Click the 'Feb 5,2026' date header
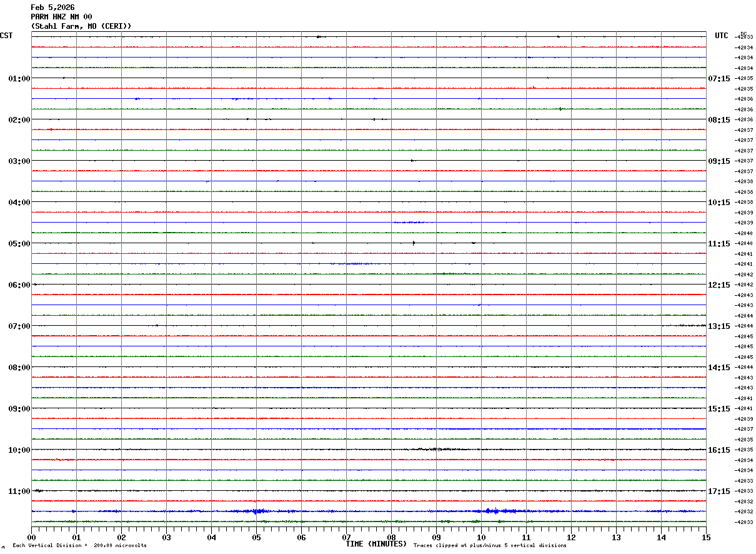Screen dimensions: 756x554 click(52, 8)
